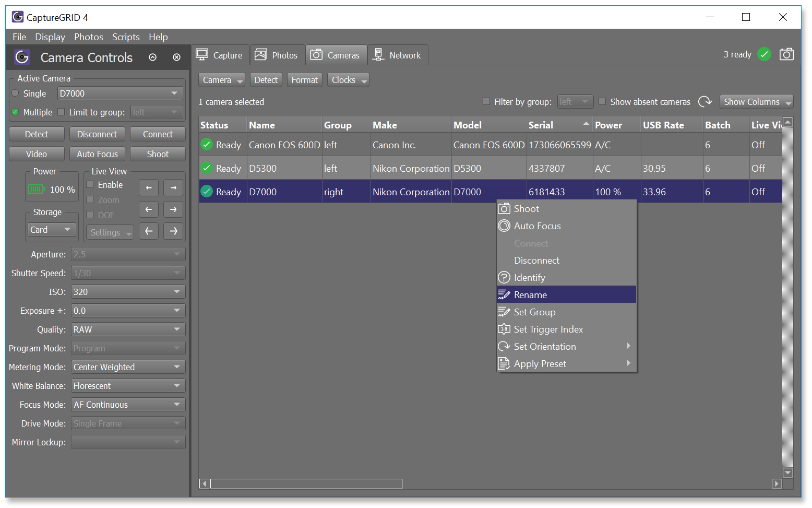Click the Set Trigger Index icon in menu
Image resolution: width=812 pixels, height=508 pixels.
pyautogui.click(x=504, y=329)
